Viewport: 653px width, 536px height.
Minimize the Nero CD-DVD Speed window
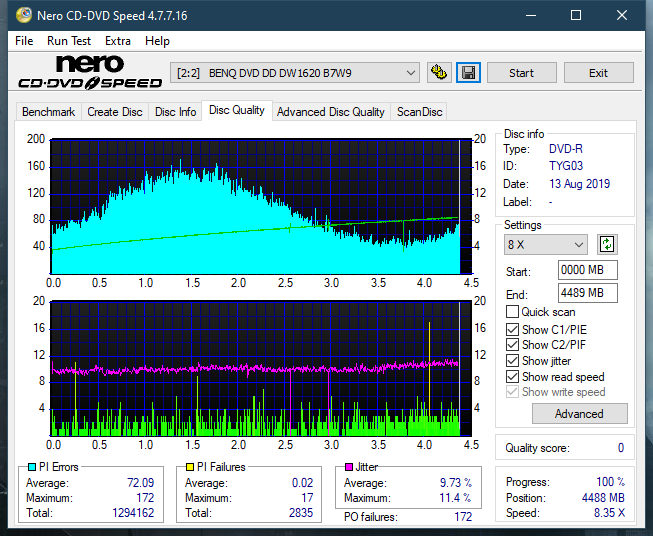pyautogui.click(x=531, y=15)
